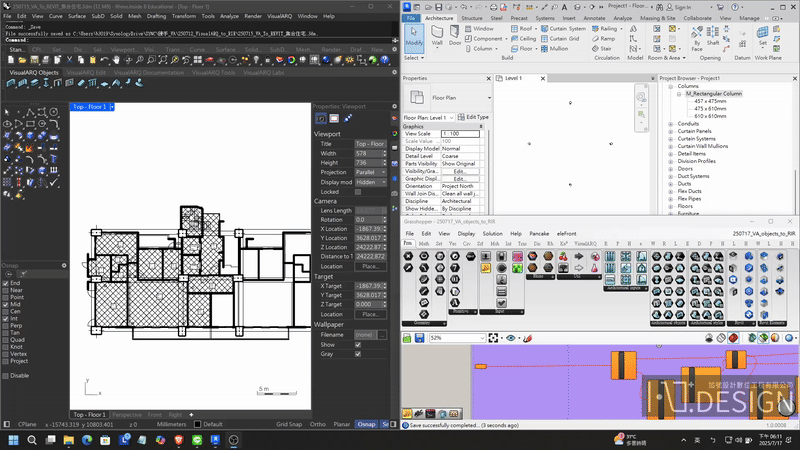
Task: Collapse the Columns node in Project Browser
Action: coord(671,86)
